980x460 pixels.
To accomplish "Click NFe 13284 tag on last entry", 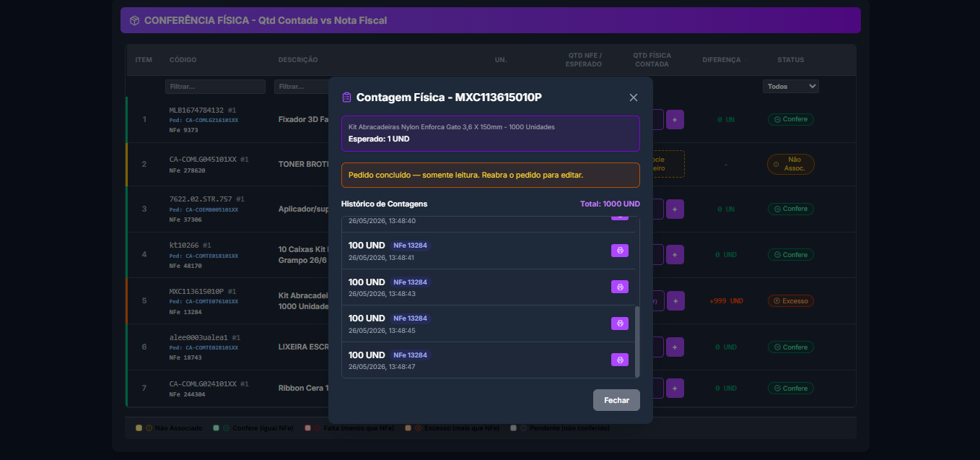I will tap(409, 355).
